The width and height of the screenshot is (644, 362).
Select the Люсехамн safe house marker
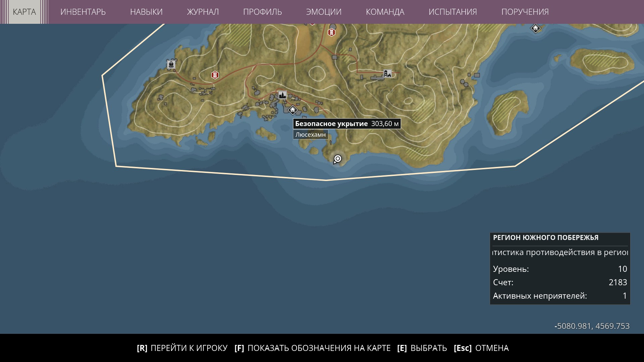point(293,110)
